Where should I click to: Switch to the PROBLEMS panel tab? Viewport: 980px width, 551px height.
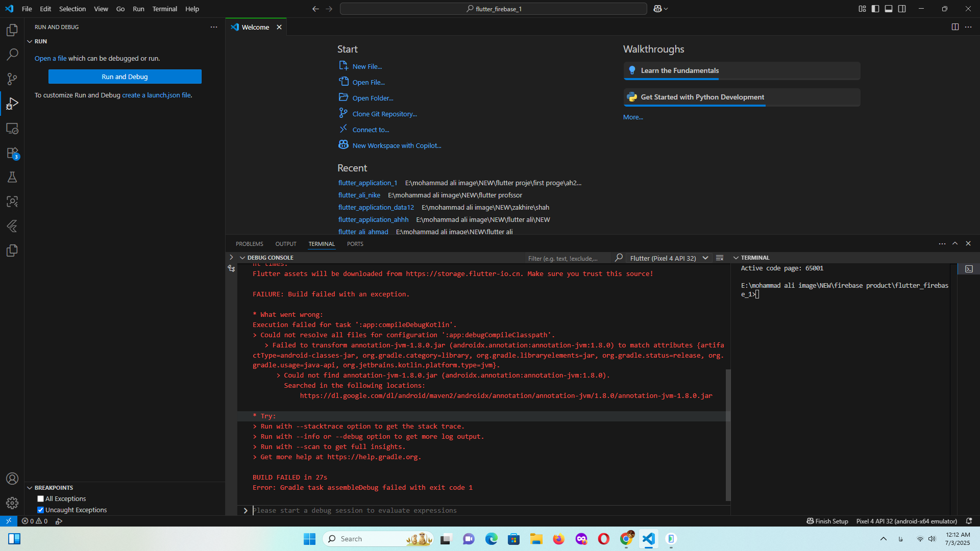[250, 244]
